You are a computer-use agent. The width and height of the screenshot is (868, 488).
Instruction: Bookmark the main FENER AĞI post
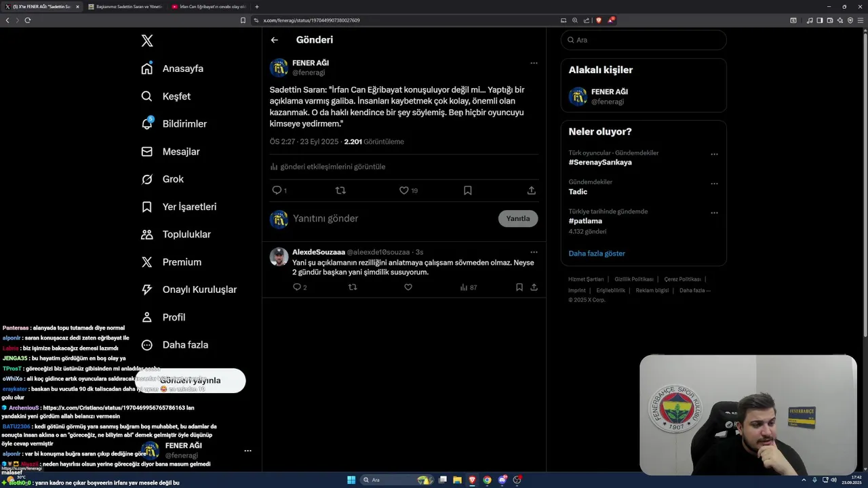click(467, 190)
